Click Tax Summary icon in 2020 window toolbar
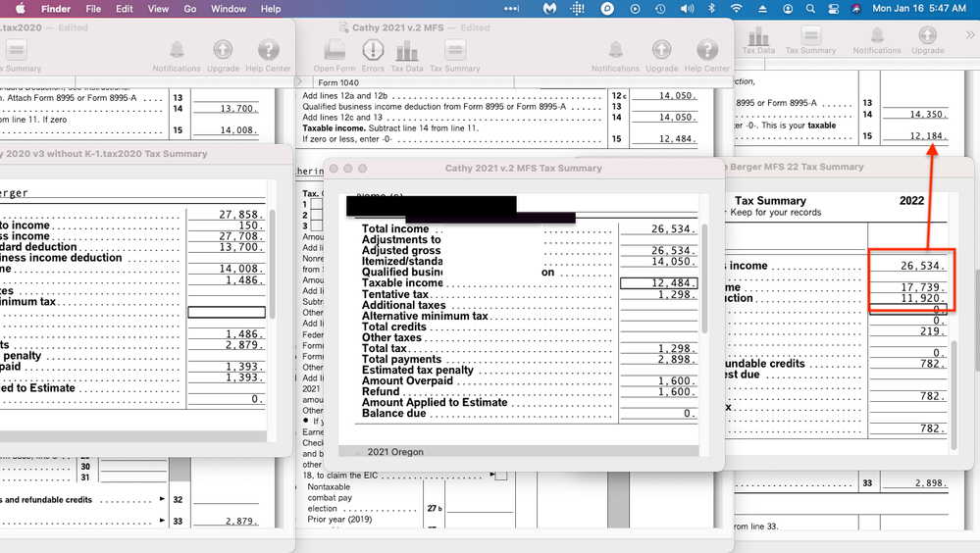Viewport: 980px width, 553px height. coord(17,49)
